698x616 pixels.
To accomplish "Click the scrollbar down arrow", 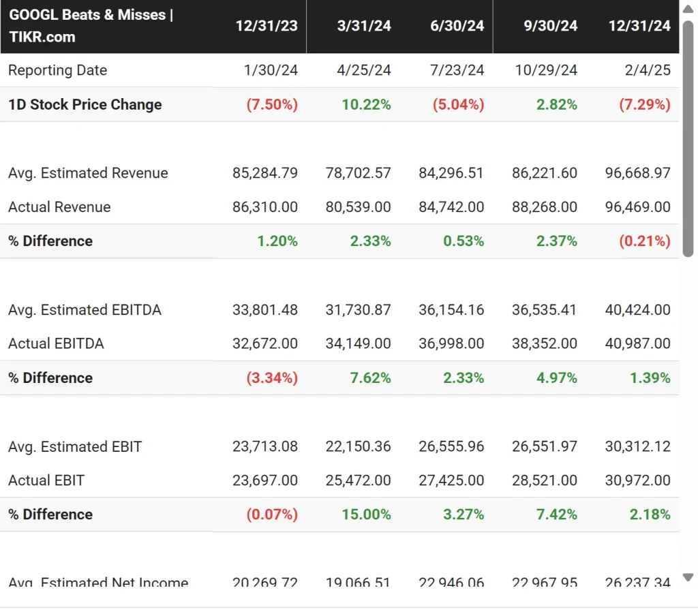I will (688, 578).
